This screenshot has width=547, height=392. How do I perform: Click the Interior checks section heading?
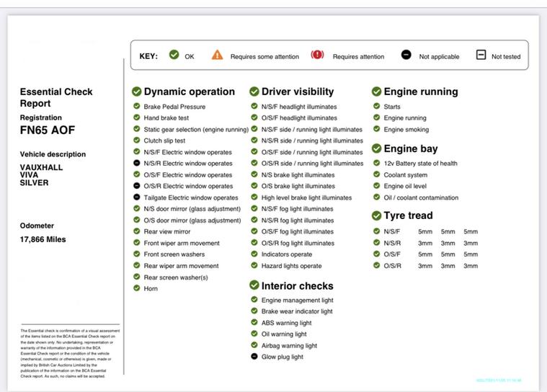[297, 286]
